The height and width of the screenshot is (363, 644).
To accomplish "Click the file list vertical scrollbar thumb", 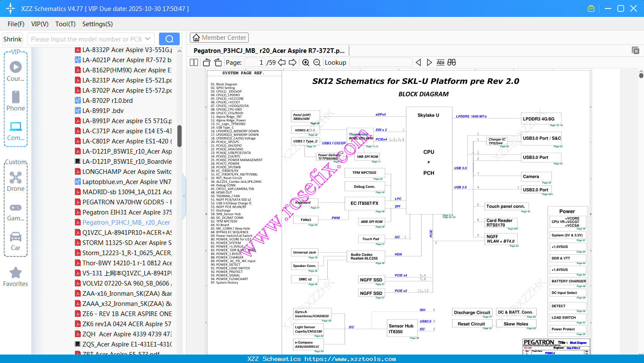I will [179, 136].
